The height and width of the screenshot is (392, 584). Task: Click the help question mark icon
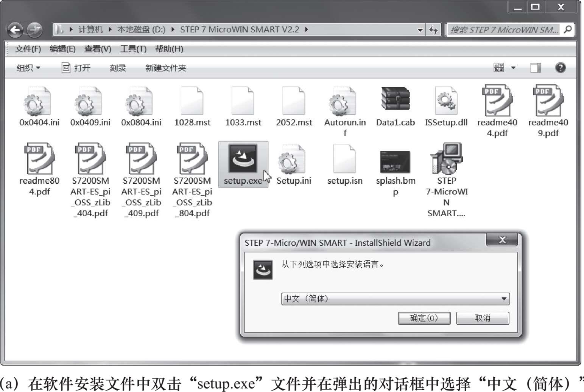[560, 68]
